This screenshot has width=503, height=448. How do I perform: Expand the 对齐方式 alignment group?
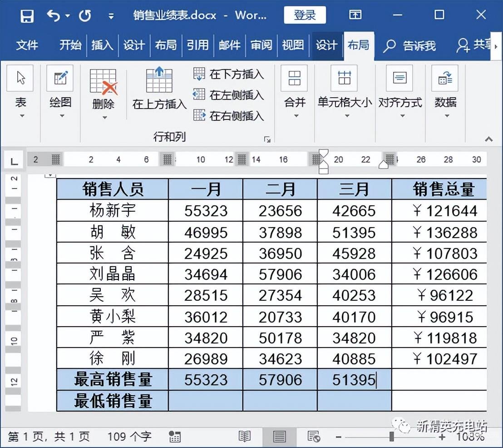coord(400,91)
